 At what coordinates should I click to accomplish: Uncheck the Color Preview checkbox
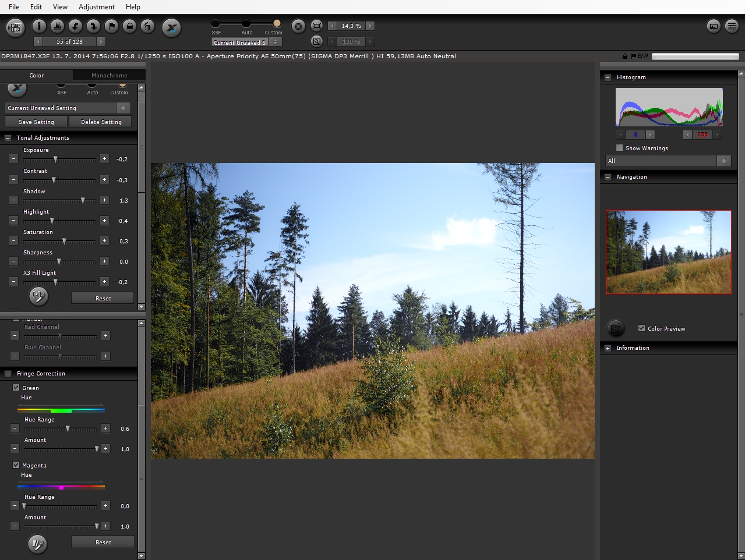click(642, 328)
